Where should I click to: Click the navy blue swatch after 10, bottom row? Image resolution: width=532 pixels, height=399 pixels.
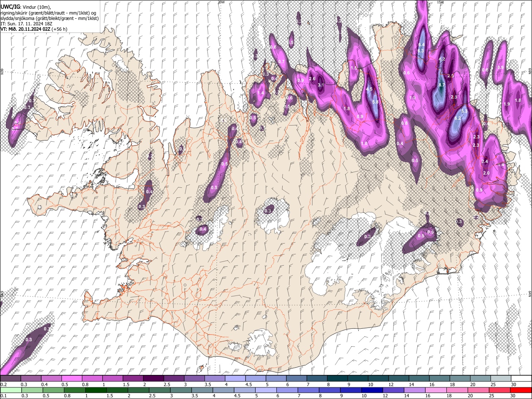(371, 390)
